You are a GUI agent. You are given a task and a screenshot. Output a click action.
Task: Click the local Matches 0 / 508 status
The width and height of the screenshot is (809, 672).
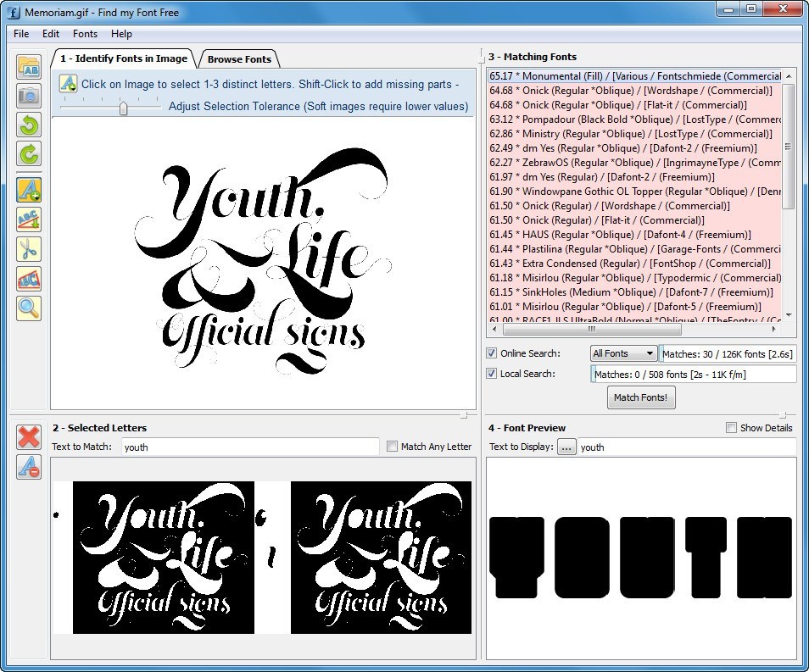[x=694, y=375]
